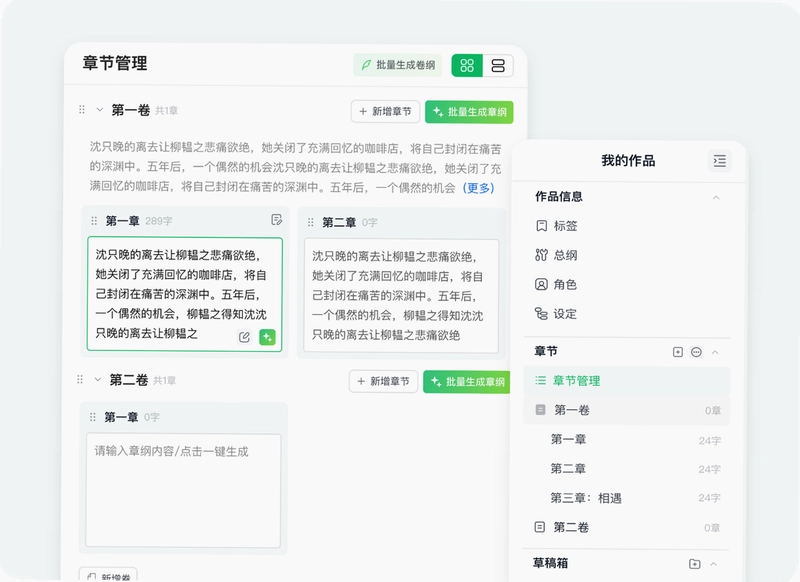Collapse the 章节 sidebar section
The height and width of the screenshot is (582, 800).
tap(715, 352)
